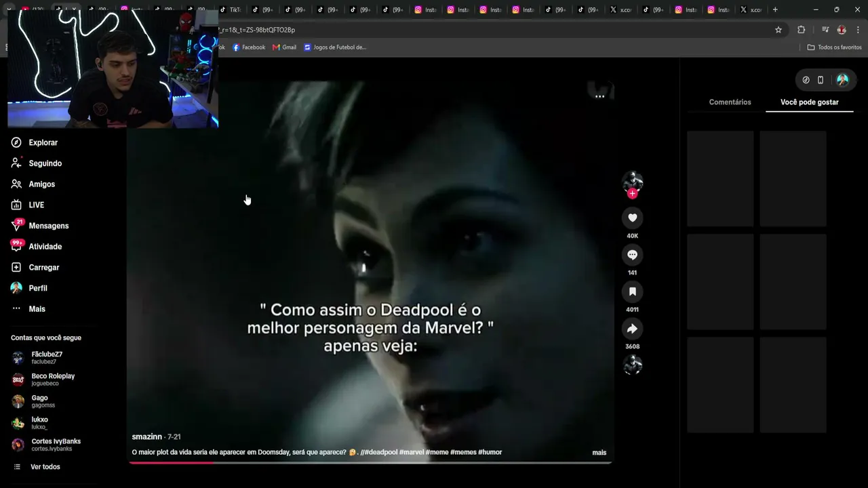Image resolution: width=868 pixels, height=488 pixels.
Task: Open the Beco Roleplay account
Action: (x=43, y=380)
